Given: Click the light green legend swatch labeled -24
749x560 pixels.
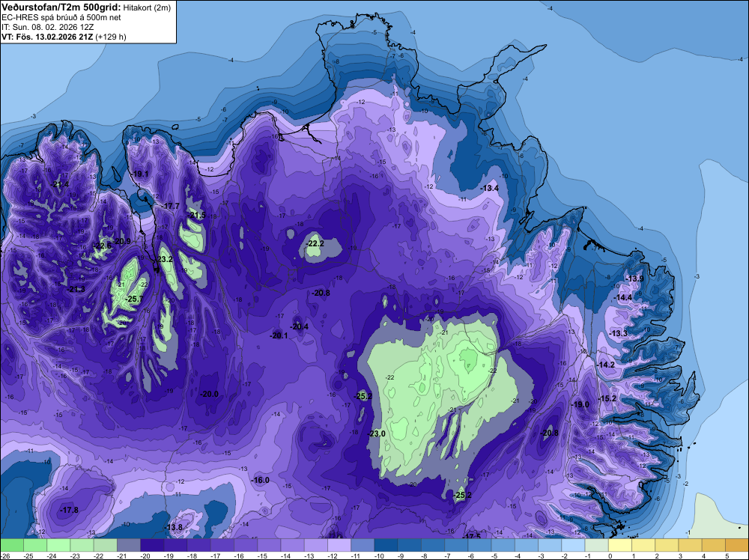Looking at the screenshot, I should [x=58, y=545].
